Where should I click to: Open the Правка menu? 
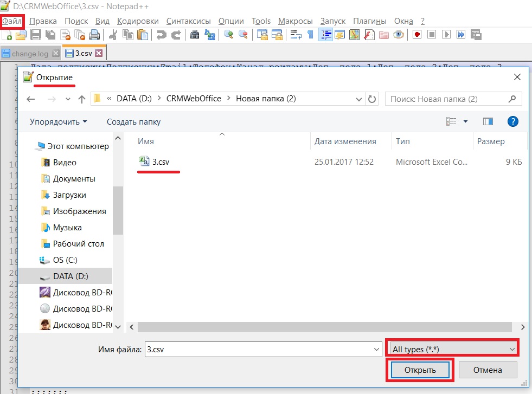click(x=43, y=21)
